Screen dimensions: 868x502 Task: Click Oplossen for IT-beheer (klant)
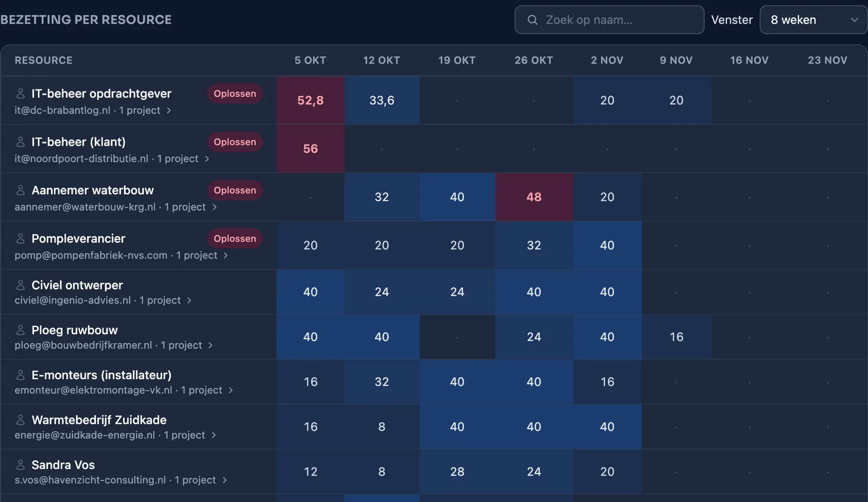click(235, 142)
